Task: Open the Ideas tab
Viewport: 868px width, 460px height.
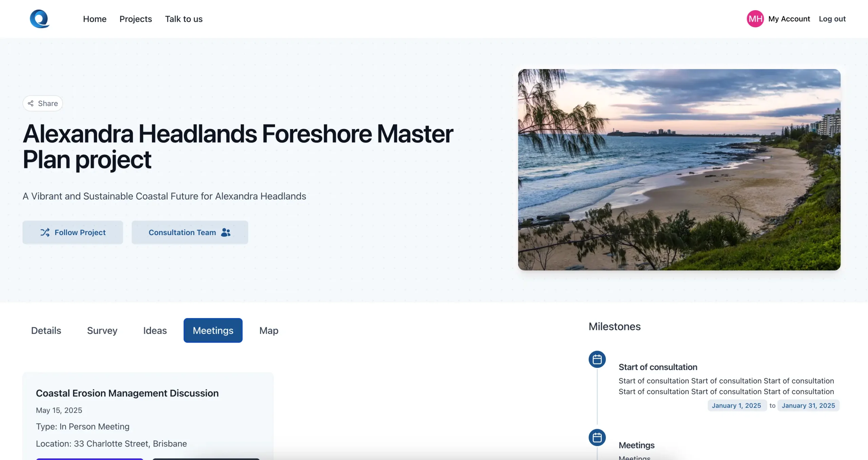Action: pos(155,330)
